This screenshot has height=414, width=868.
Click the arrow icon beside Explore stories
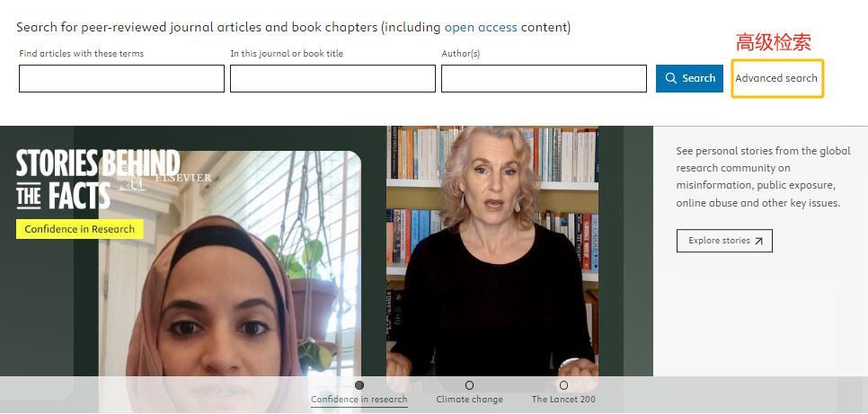pos(759,241)
